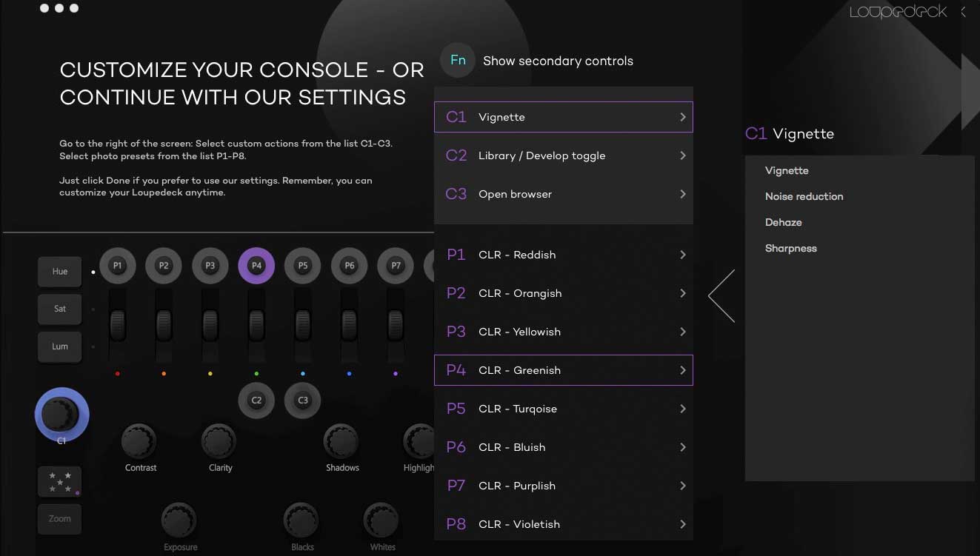Click the star rating button
Image resolution: width=980 pixels, height=556 pixels.
tap(60, 481)
